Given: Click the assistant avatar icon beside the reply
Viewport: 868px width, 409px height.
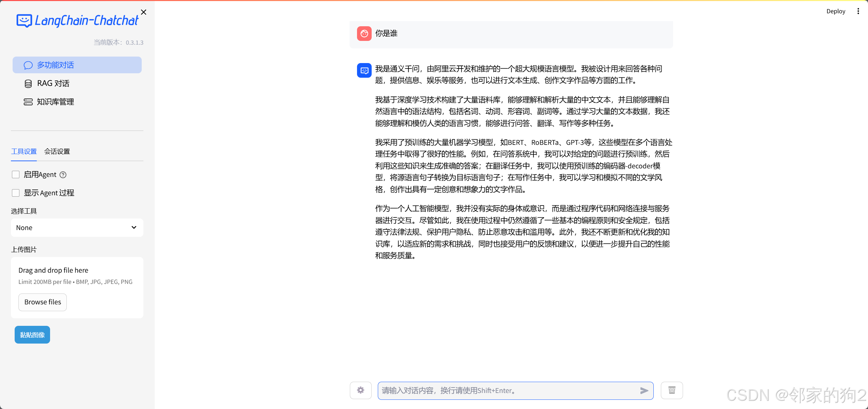Looking at the screenshot, I should (364, 71).
